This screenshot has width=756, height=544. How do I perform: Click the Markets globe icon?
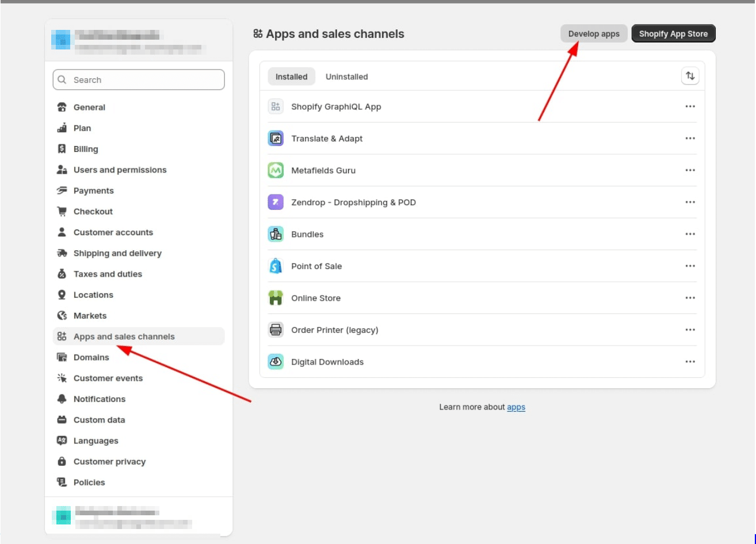[62, 316]
